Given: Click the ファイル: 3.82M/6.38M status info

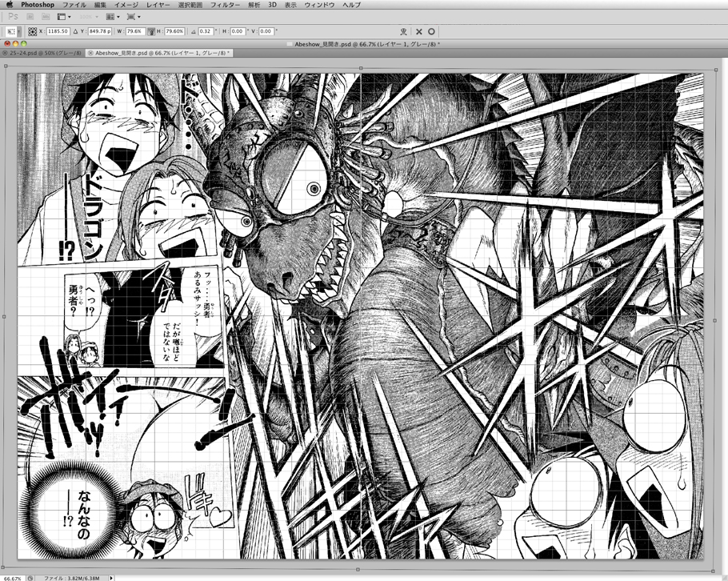Looking at the screenshot, I should point(71,579).
